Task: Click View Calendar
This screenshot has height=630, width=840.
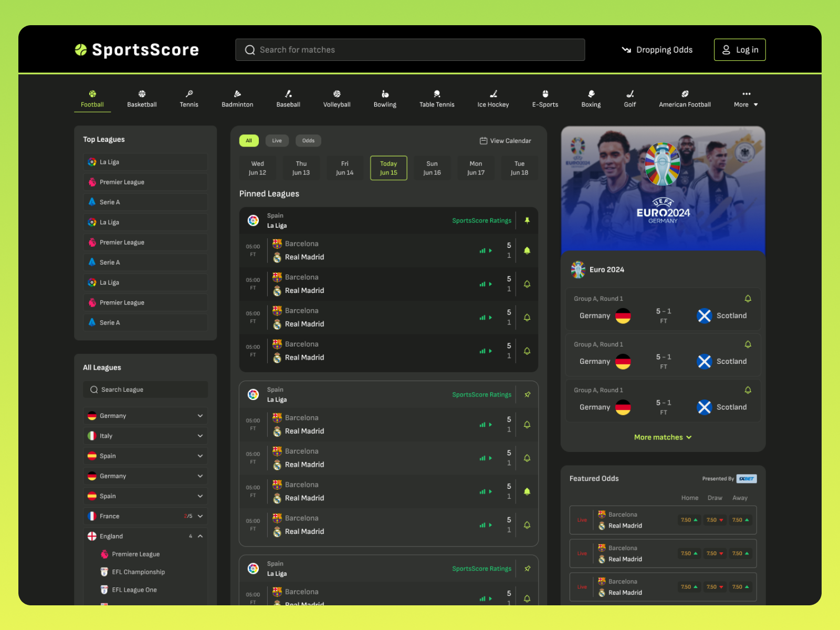Action: coord(505,141)
